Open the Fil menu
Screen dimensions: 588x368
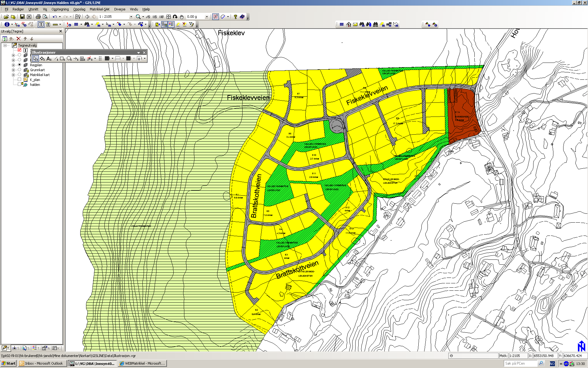(6, 9)
